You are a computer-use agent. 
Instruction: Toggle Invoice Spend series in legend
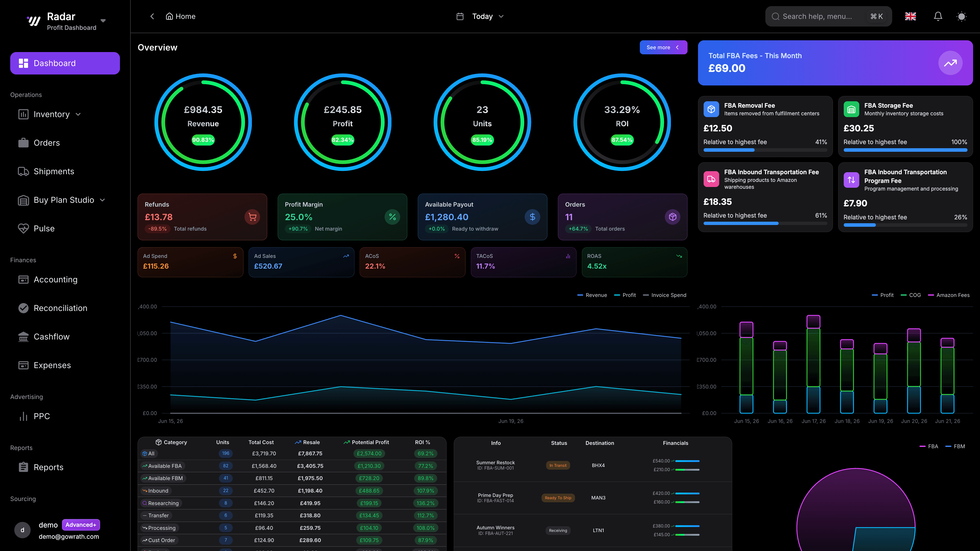(665, 295)
